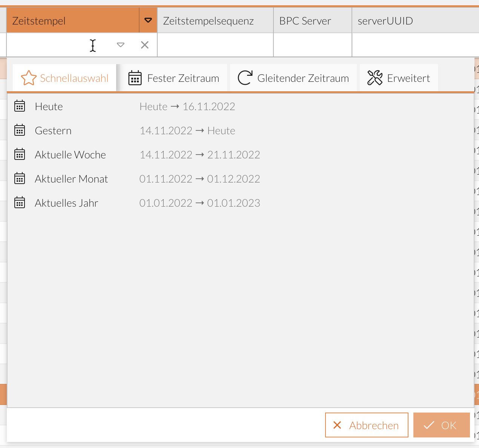Viewport: 479px width, 448px height.
Task: Click calendar icon for Aktuelles Jahr
Action: 20,203
